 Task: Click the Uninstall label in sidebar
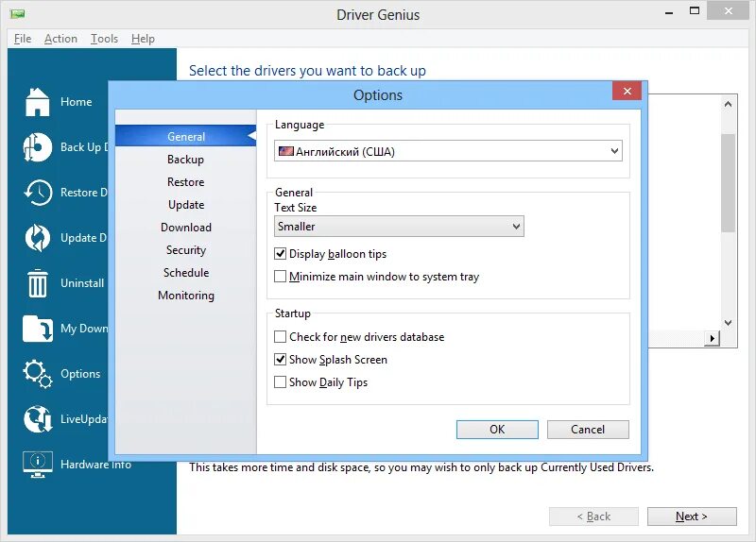pos(82,283)
